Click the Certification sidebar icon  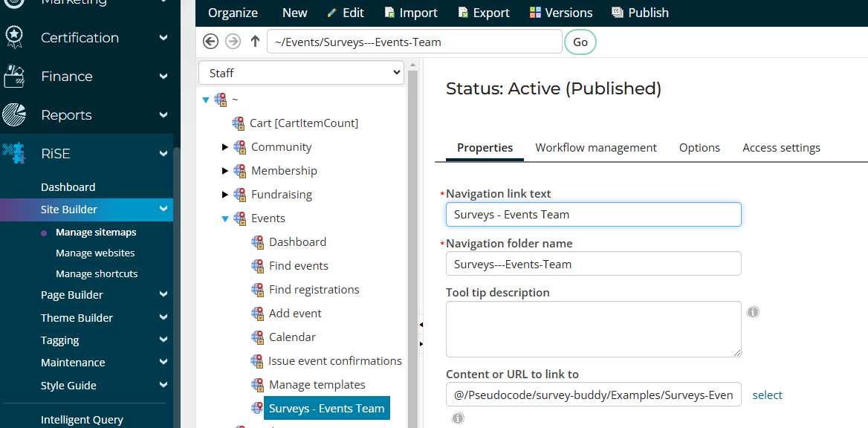coord(13,37)
